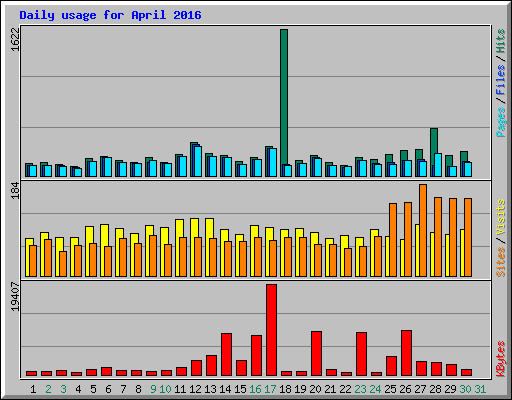The image size is (512, 400).
Task: Click green day label 17 on the x-axis
Action: coord(270,389)
